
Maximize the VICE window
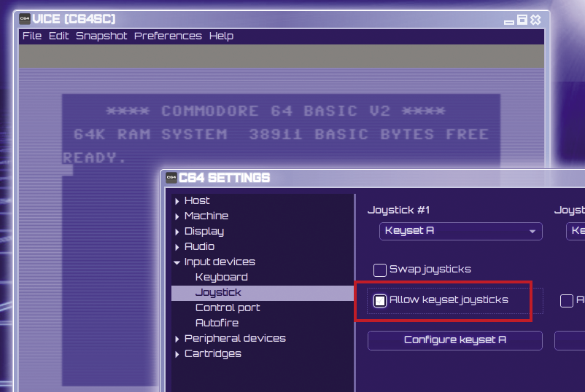[x=522, y=20]
